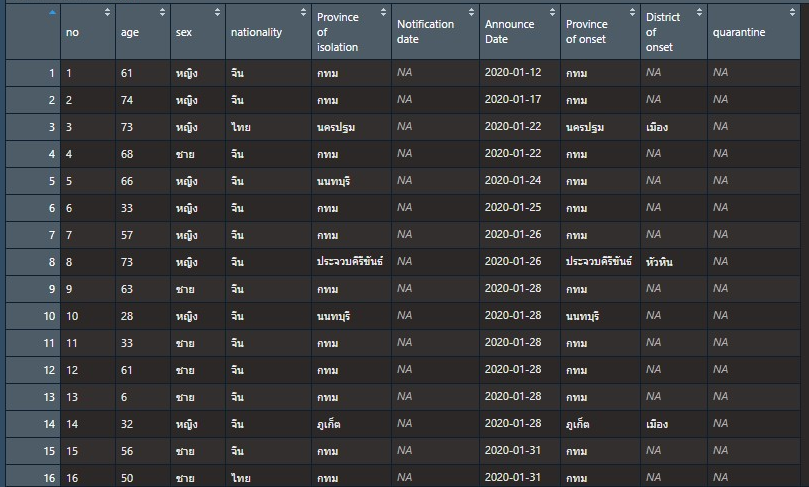The width and height of the screenshot is (809, 487).
Task: Click the sort arrows on the no column
Action: pos(107,13)
